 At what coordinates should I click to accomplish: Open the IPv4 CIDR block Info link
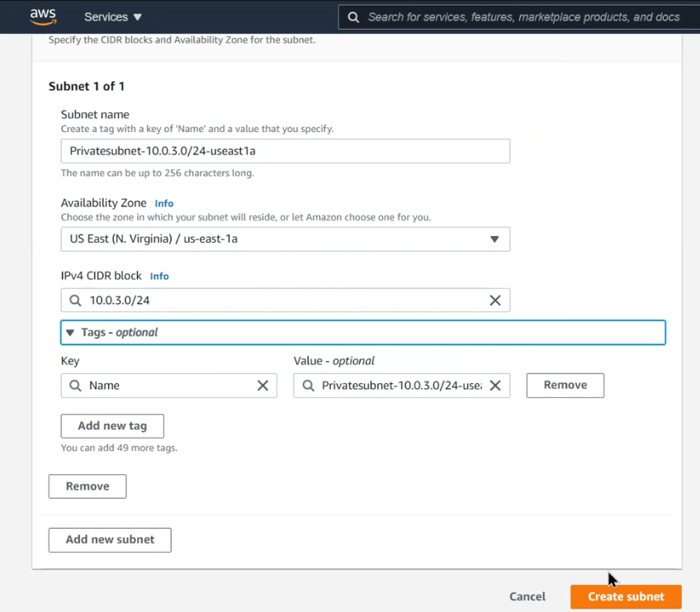pyautogui.click(x=159, y=276)
